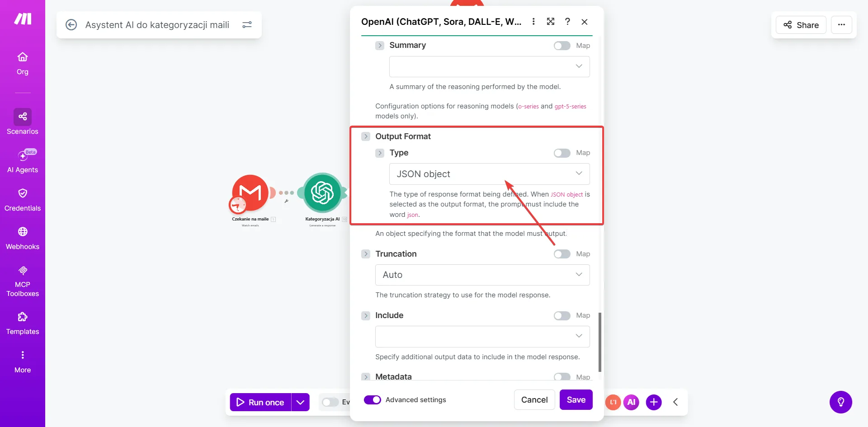Open Credentials from the sidebar
This screenshot has height=427, width=868.
(23, 200)
